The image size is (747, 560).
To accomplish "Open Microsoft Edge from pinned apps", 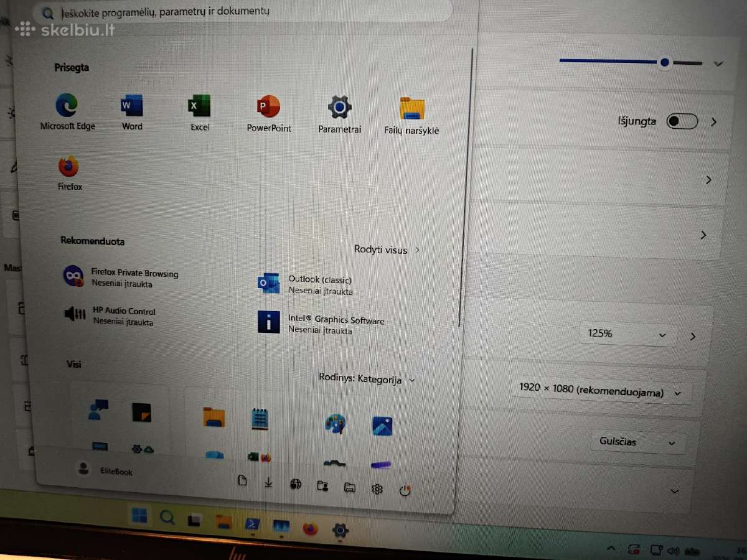I will (x=67, y=112).
